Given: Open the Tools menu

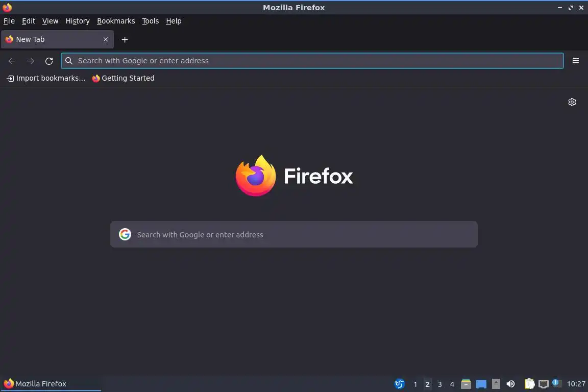Looking at the screenshot, I should (x=151, y=21).
